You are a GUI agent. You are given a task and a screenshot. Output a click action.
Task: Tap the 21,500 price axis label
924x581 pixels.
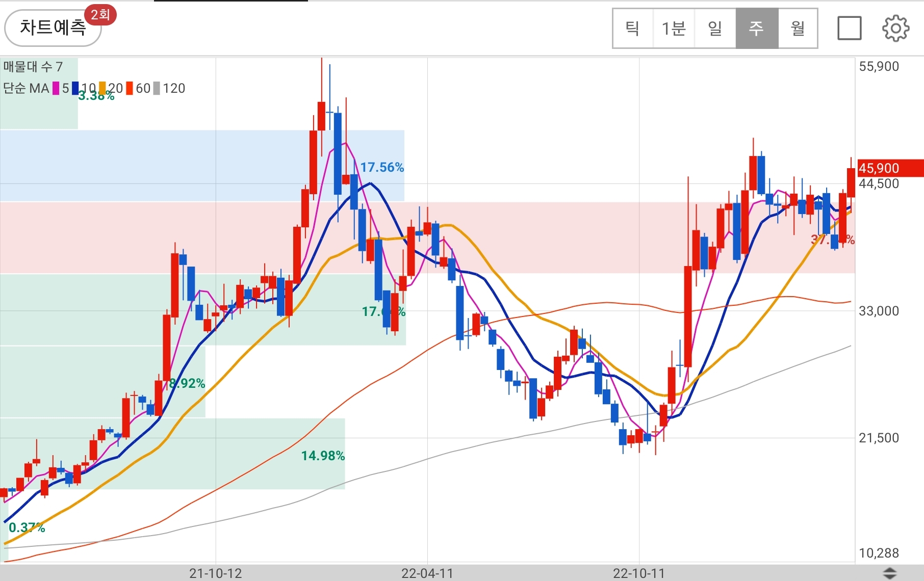coord(879,438)
